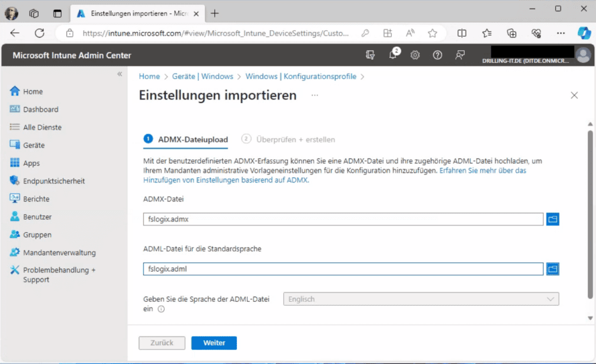Open browser collections icon
The width and height of the screenshot is (596, 364).
coord(512,33)
